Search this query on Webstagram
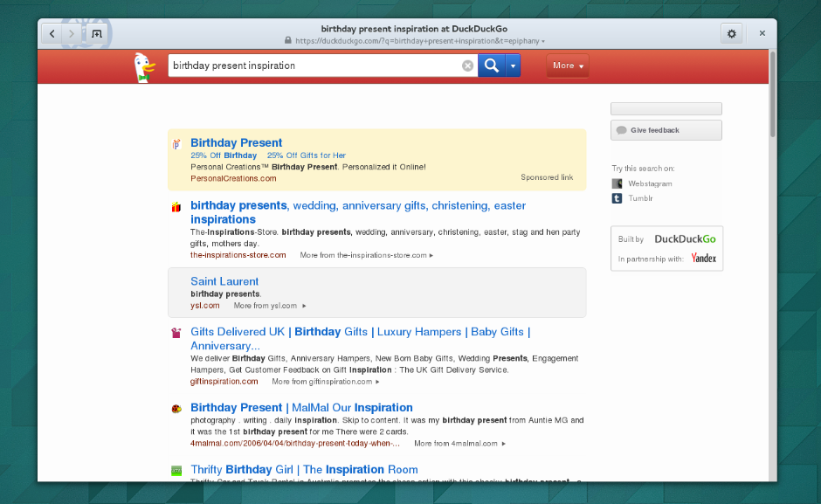This screenshot has height=504, width=821. coord(650,183)
